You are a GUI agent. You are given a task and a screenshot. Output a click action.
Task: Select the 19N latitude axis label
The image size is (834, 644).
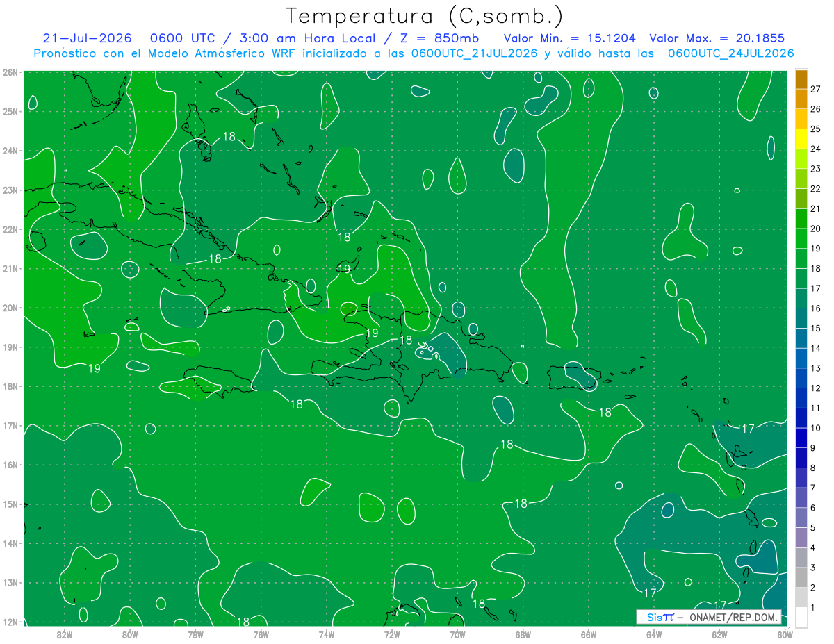pos(10,347)
